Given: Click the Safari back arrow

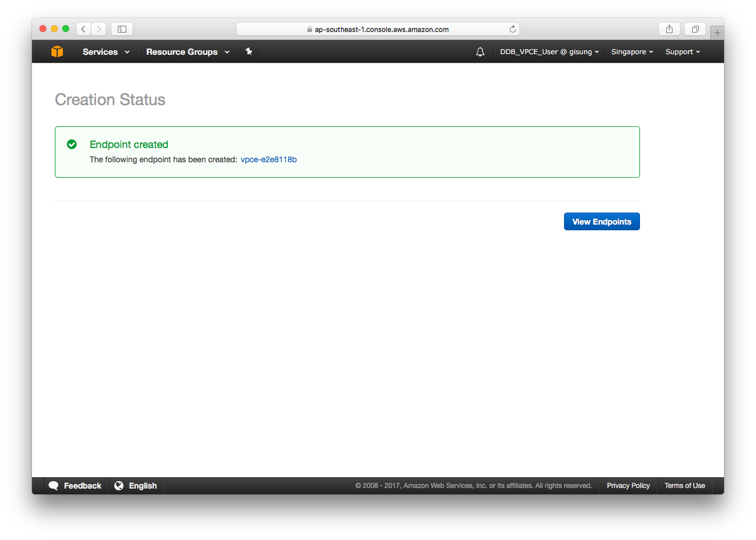Looking at the screenshot, I should click(x=83, y=29).
